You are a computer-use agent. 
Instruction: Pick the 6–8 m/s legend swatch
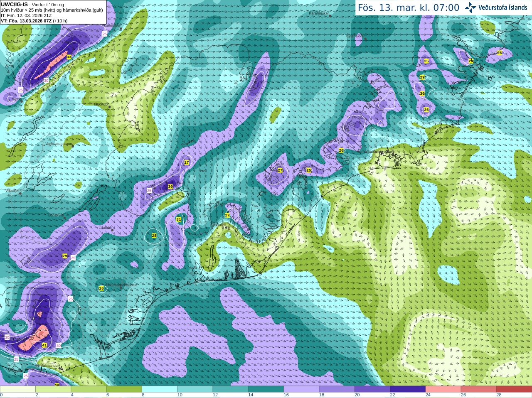click(124, 389)
